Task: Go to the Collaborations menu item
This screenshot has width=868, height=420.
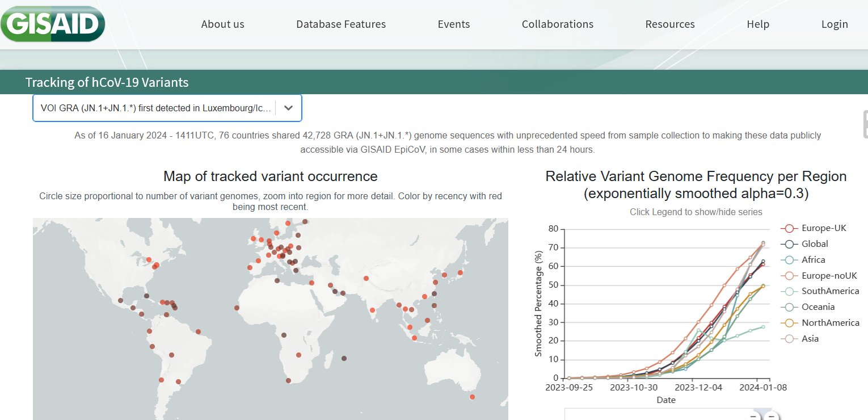Action: (557, 24)
